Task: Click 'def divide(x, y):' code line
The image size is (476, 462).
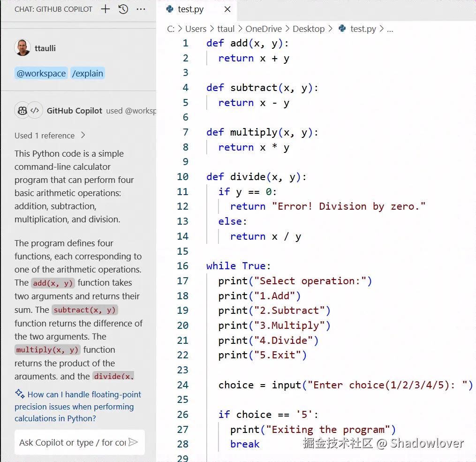Action: tap(256, 177)
